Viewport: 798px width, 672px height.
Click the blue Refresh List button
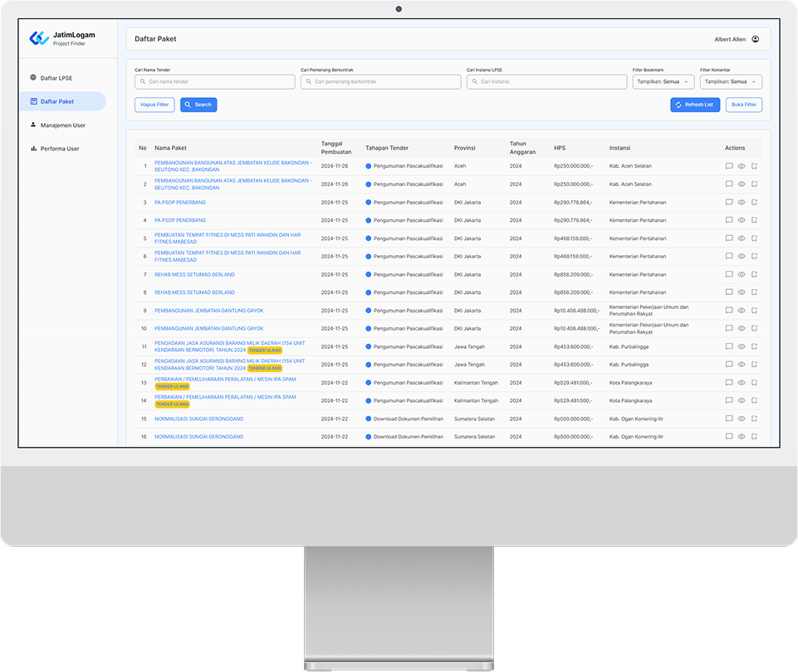(x=694, y=105)
